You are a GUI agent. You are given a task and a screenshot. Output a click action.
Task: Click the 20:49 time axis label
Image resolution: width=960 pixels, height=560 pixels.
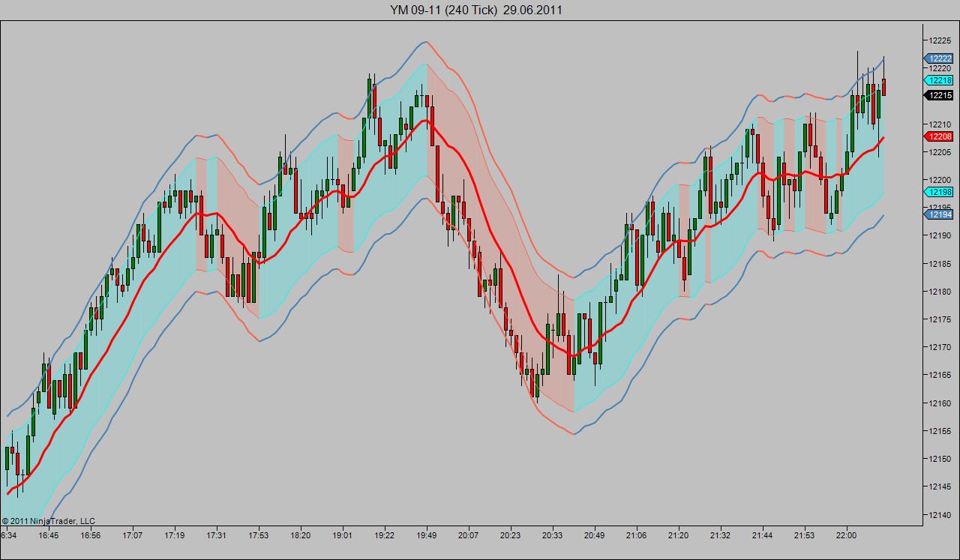point(595,536)
